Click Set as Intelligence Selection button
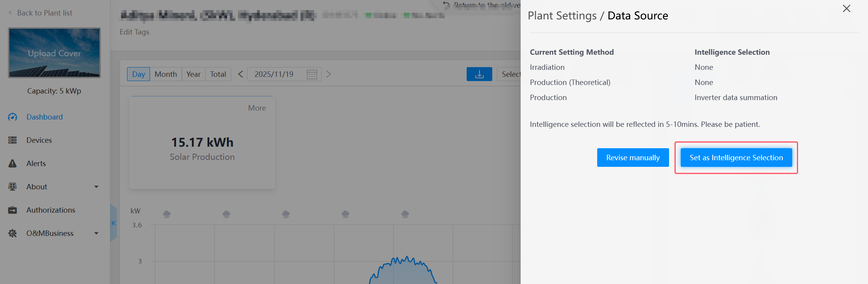The height and width of the screenshot is (284, 868). [736, 158]
